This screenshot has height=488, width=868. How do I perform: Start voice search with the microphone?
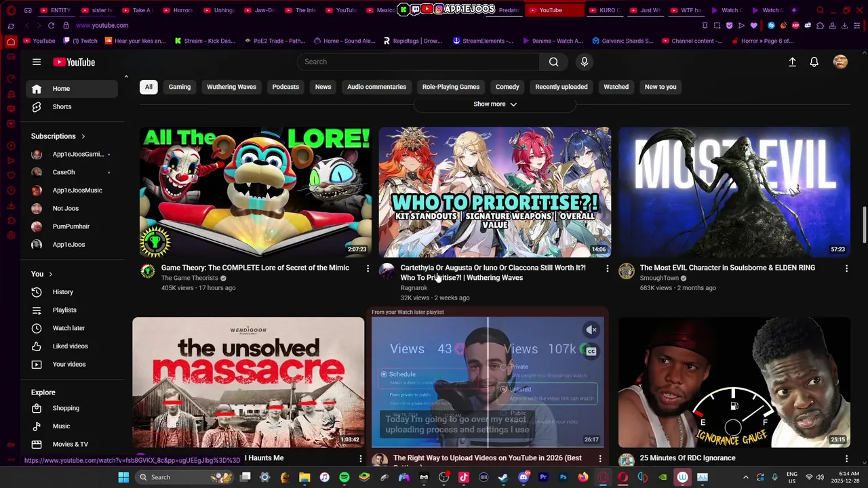[x=585, y=62]
